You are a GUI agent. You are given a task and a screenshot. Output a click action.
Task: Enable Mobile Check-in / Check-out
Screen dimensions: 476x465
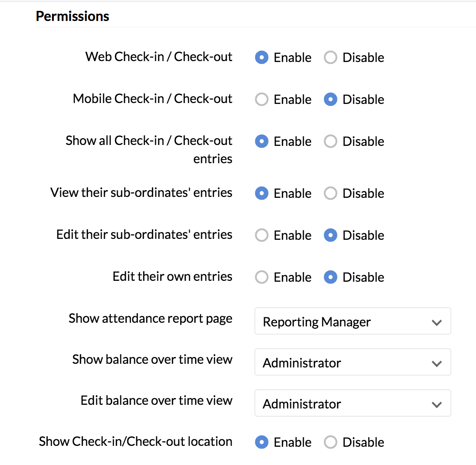[262, 99]
